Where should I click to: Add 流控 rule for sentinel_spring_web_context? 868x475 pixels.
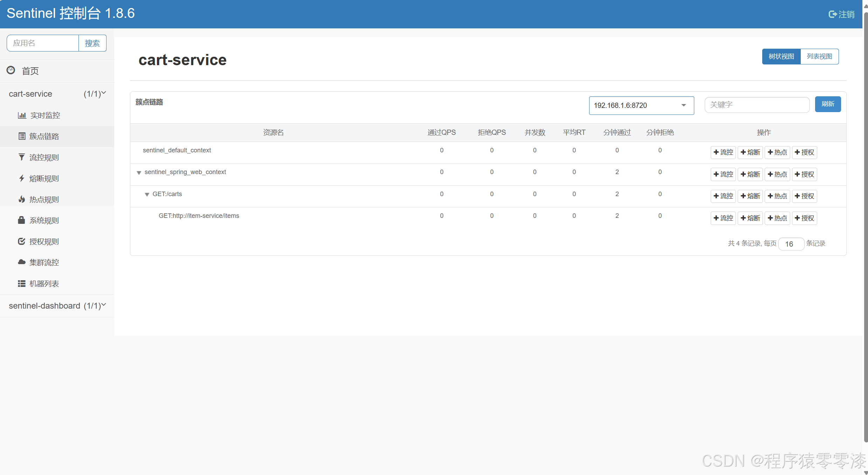click(x=723, y=174)
